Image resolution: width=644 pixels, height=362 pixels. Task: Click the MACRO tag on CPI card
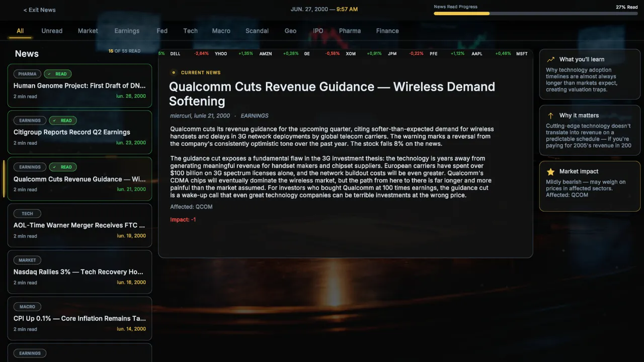27,307
